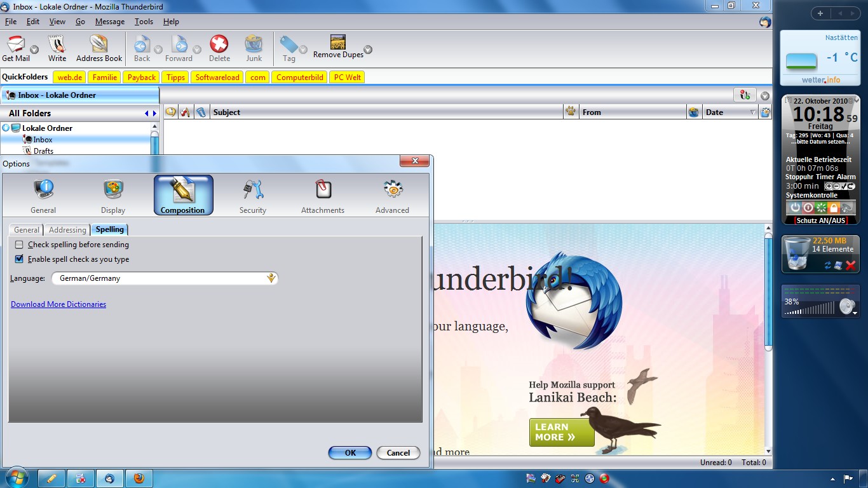
Task: Click the Forward toolbar icon
Action: point(179,49)
